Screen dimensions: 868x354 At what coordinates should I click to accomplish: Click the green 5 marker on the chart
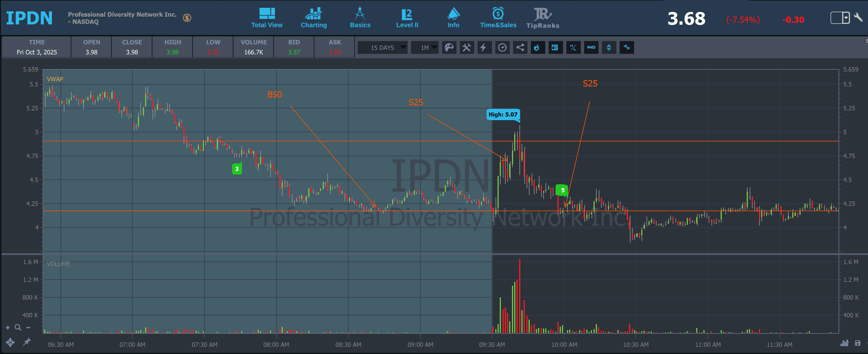pos(562,190)
